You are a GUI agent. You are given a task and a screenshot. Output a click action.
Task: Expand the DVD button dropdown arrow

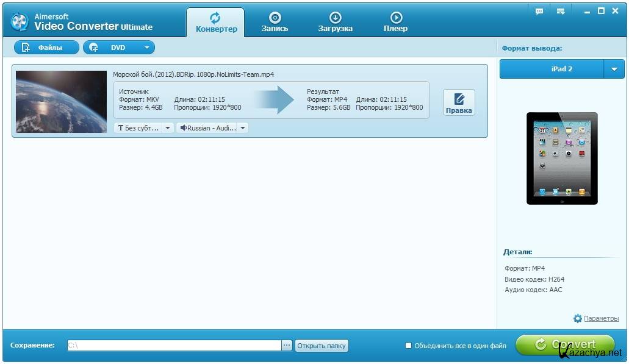pyautogui.click(x=146, y=48)
